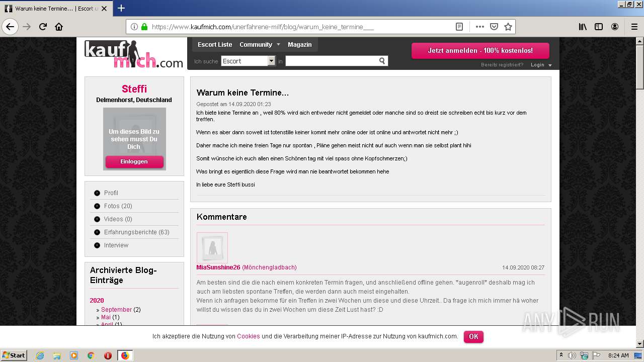The image size is (644, 362).
Task: Launch media player from taskbar
Action: click(x=74, y=355)
